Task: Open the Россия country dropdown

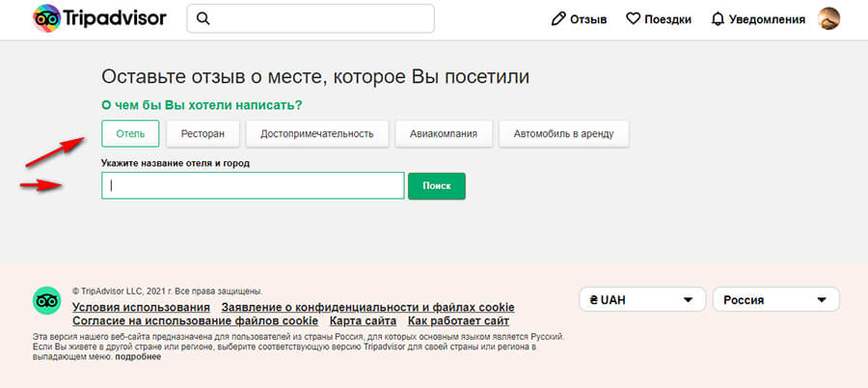Action: [x=775, y=300]
